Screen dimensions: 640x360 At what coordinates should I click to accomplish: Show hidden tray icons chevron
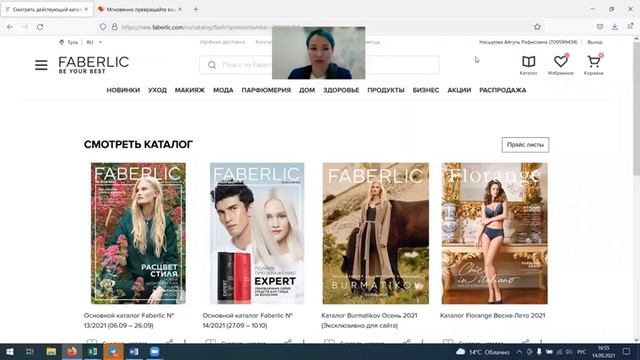pos(519,352)
